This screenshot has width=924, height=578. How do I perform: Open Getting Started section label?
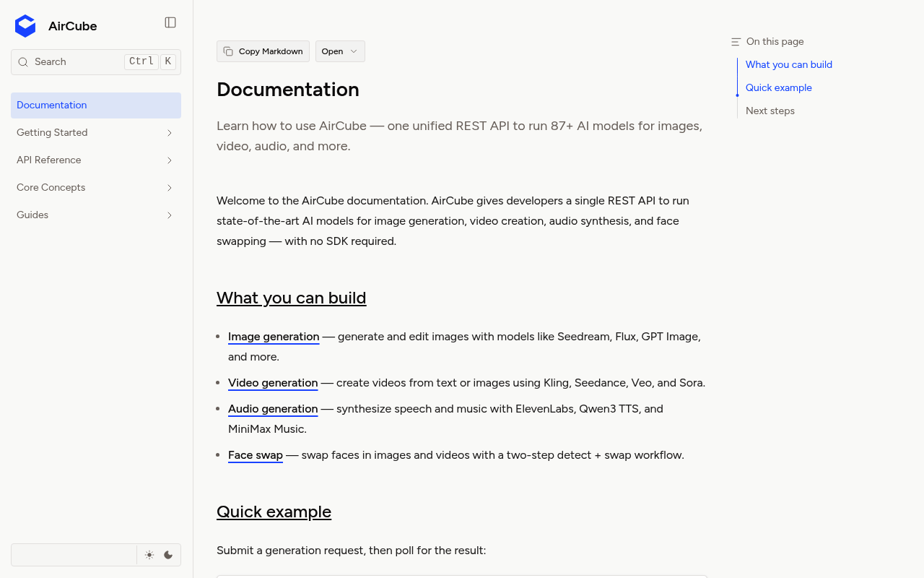(52, 133)
